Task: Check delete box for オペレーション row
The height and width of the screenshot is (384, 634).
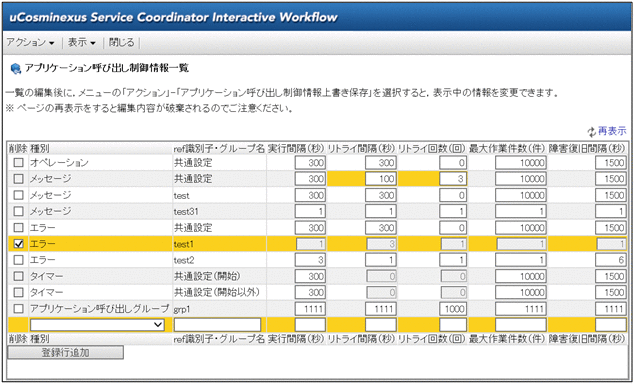Action: click(x=19, y=163)
